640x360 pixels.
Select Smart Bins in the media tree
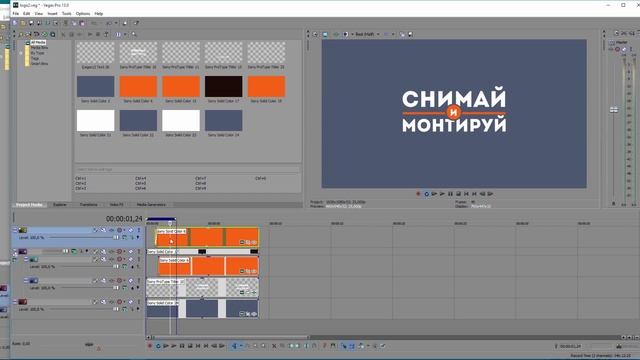point(39,64)
